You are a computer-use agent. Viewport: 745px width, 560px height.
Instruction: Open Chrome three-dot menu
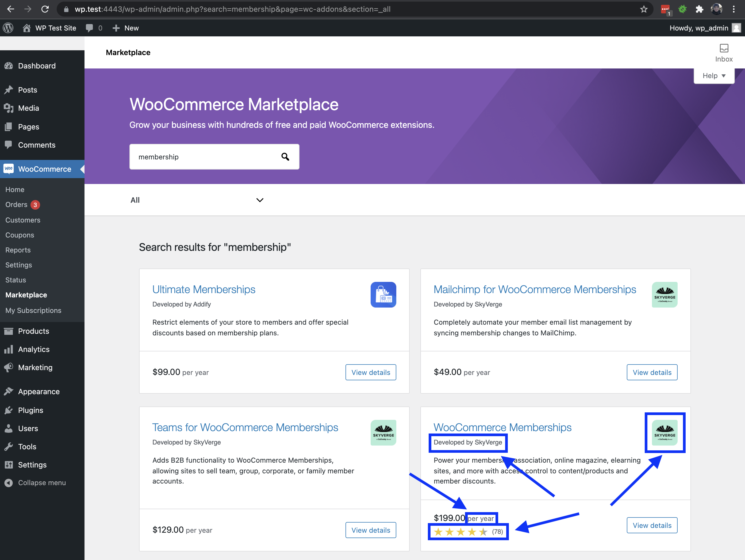point(734,9)
